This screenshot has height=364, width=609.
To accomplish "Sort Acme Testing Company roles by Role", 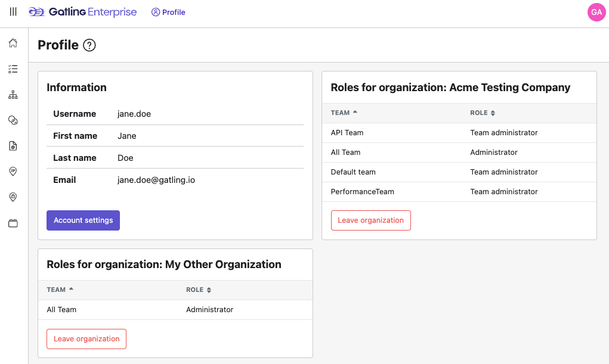I will click(x=483, y=113).
